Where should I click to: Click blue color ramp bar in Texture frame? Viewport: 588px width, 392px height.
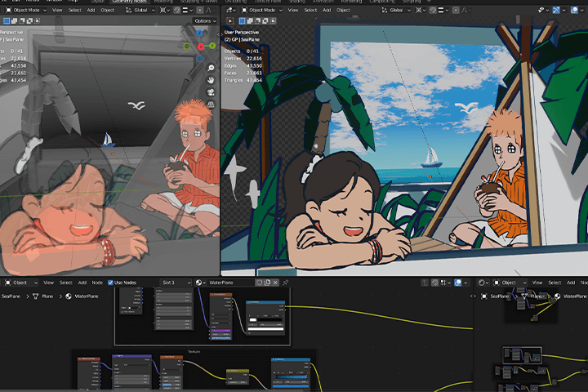(291, 376)
